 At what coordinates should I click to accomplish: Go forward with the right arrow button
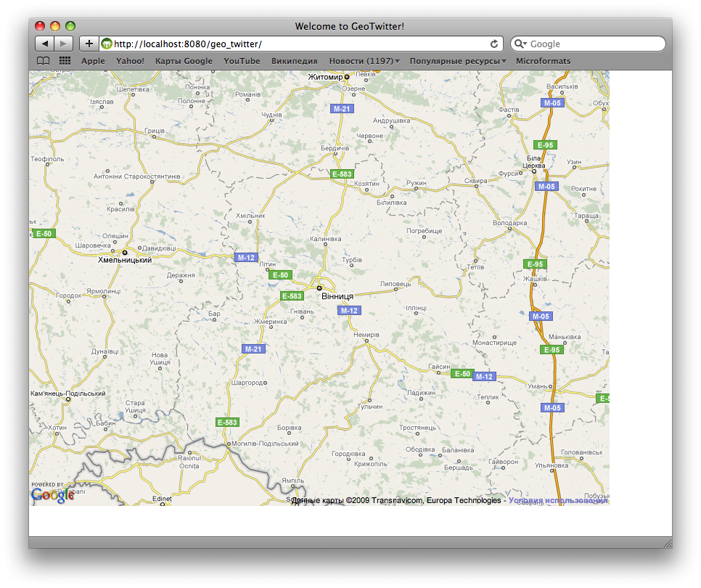(x=63, y=44)
